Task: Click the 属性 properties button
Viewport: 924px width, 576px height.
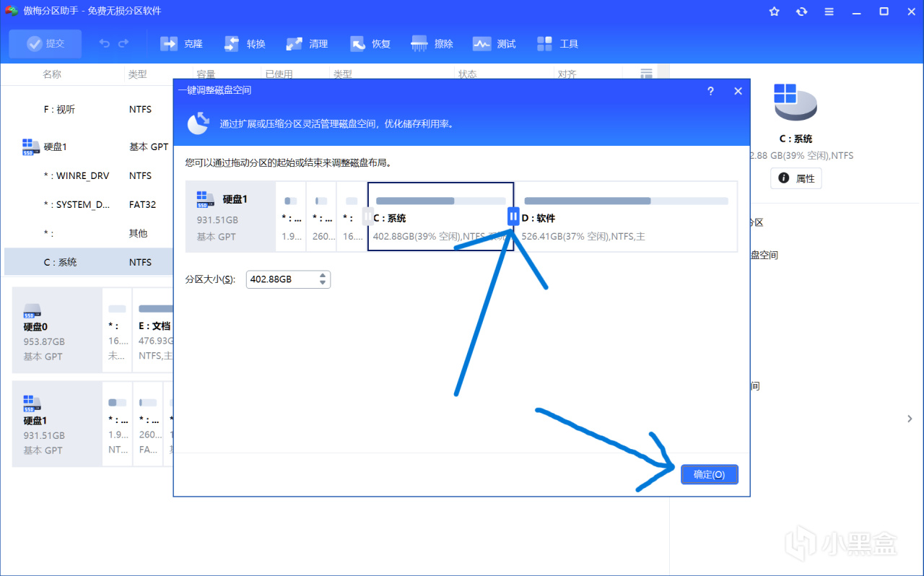Action: [796, 178]
